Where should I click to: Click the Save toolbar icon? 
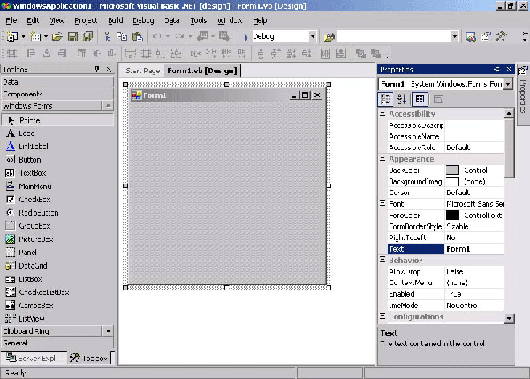[73, 37]
